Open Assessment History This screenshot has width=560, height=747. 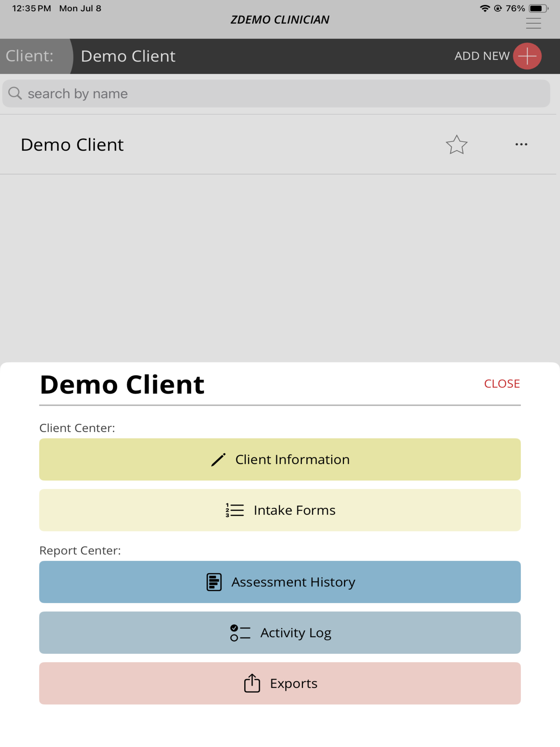point(280,582)
